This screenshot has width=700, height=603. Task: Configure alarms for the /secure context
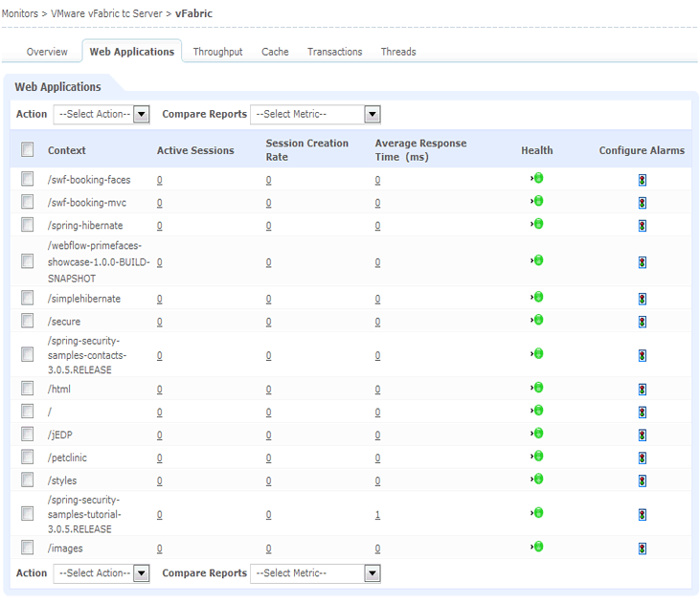[642, 322]
